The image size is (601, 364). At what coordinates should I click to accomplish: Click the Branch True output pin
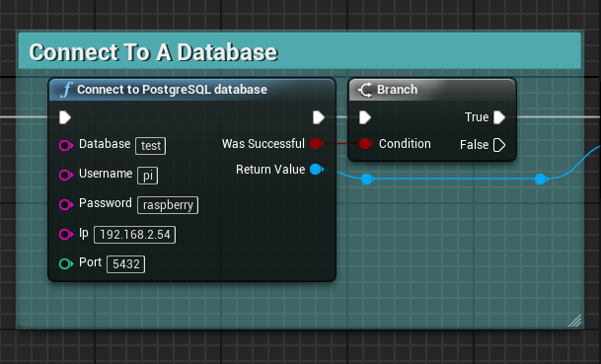[x=499, y=117]
